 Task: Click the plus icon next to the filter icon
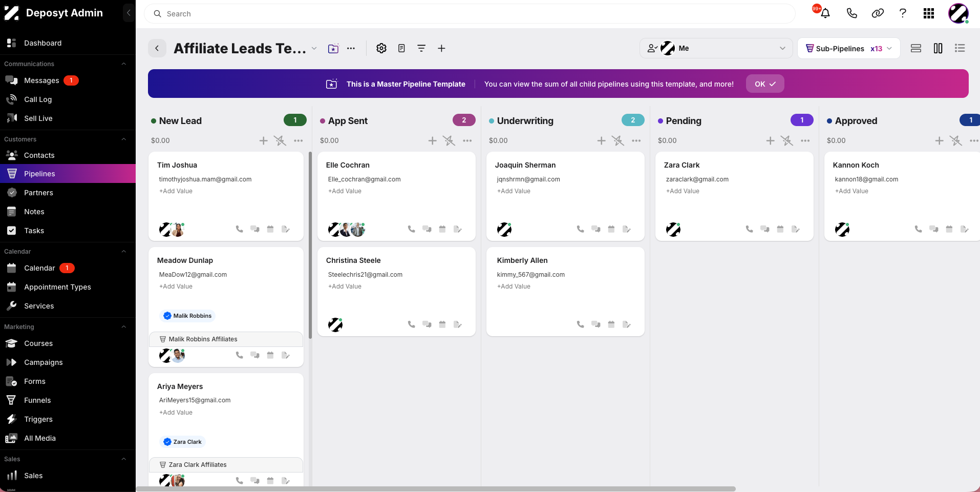point(441,48)
